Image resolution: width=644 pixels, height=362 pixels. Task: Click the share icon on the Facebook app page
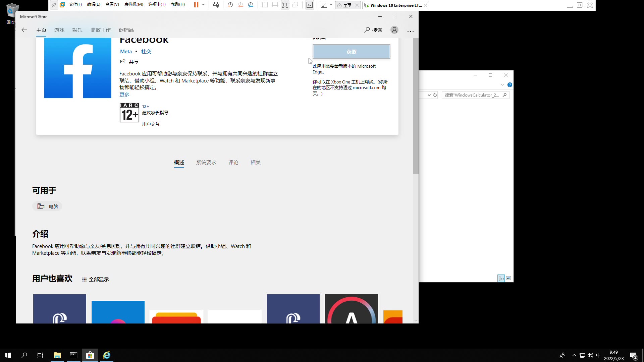click(x=123, y=61)
